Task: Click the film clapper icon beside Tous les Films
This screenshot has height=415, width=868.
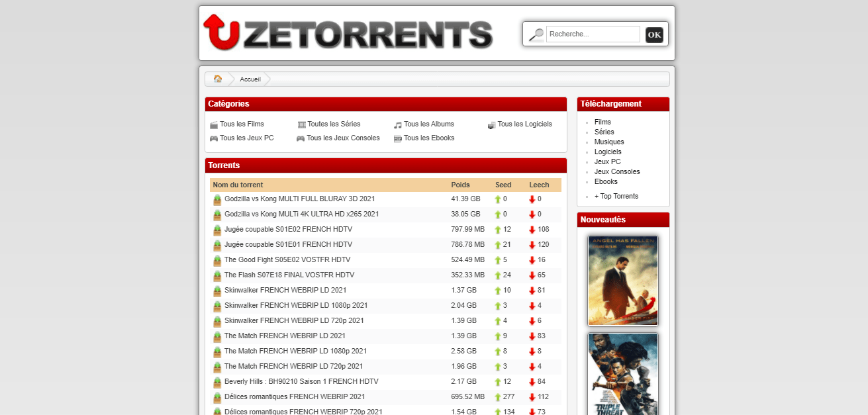Action: pos(214,124)
